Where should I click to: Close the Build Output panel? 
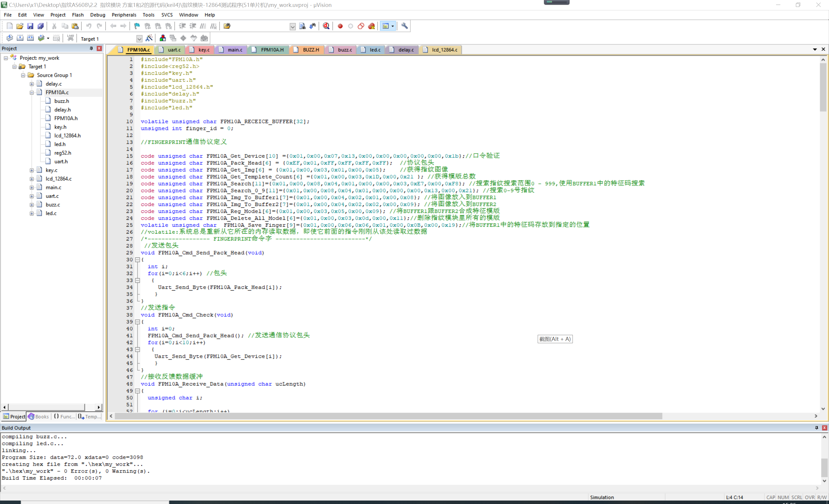click(x=825, y=428)
